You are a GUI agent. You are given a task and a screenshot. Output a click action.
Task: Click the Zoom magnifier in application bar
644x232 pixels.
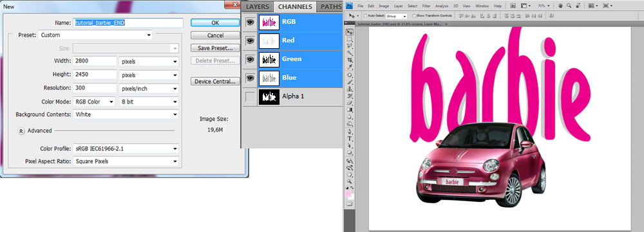pos(569,6)
